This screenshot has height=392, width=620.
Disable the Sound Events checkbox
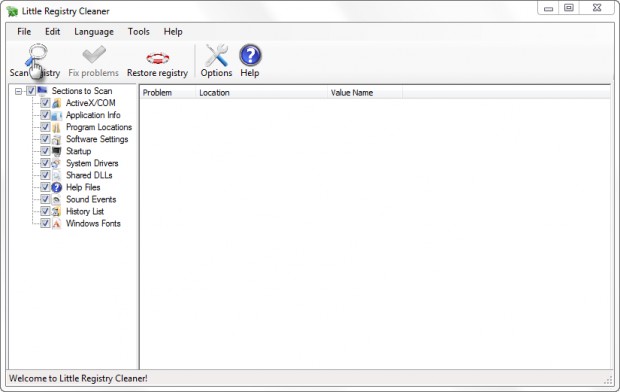[45, 199]
